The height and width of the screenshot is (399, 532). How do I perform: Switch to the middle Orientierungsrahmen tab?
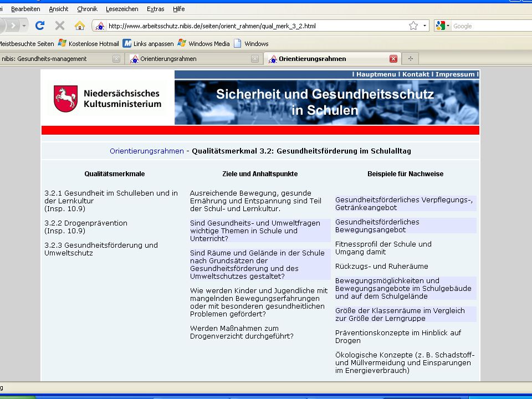[193, 59]
